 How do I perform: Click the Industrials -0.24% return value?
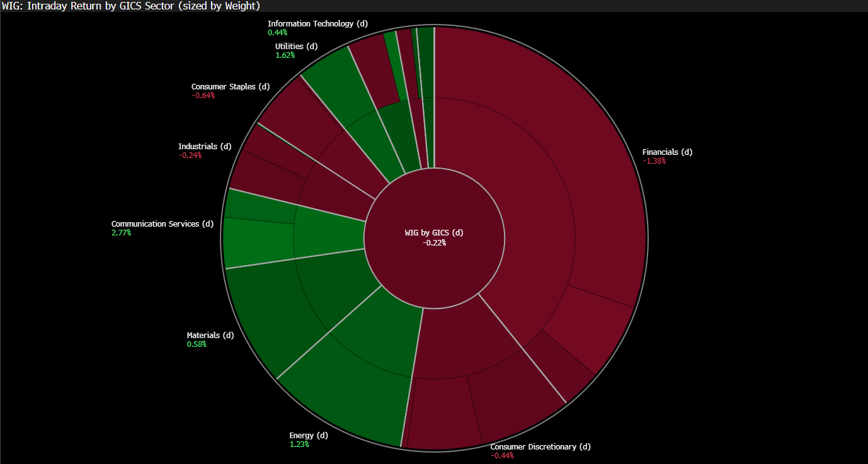[190, 156]
